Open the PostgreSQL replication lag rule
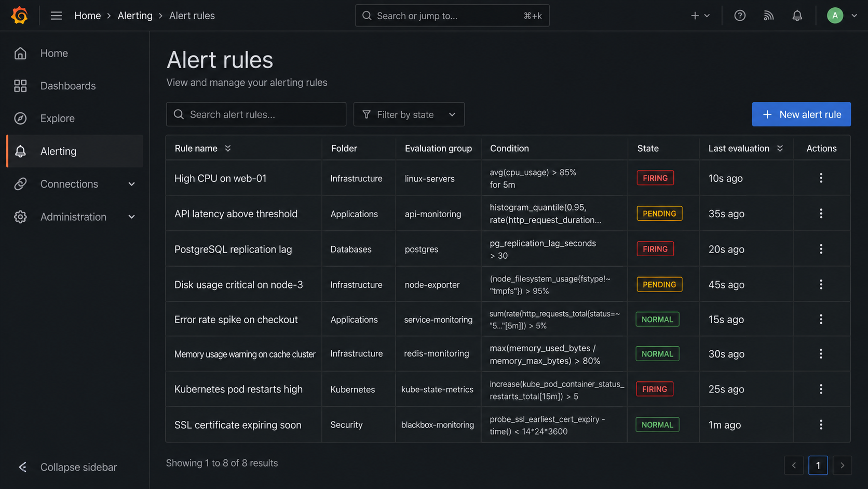 233,249
